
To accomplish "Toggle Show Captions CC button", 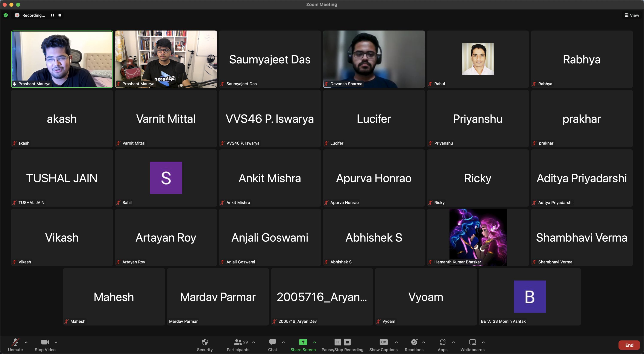I will (x=383, y=342).
